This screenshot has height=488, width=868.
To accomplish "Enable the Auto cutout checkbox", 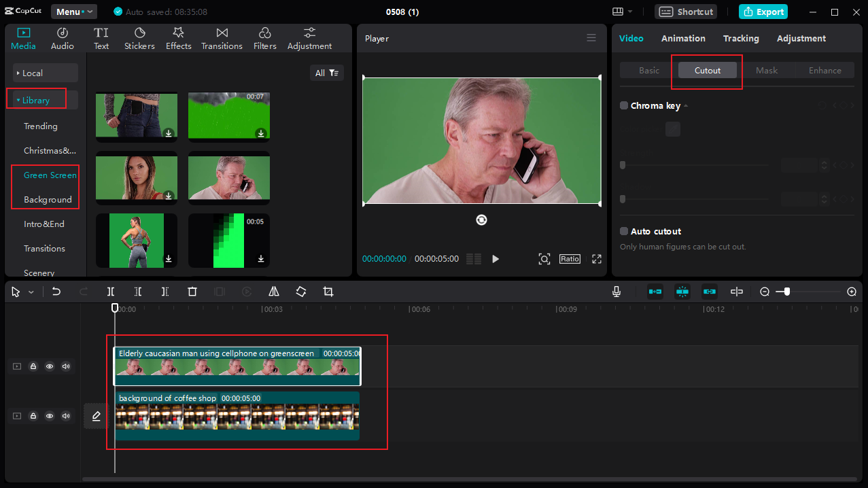I will tap(624, 231).
